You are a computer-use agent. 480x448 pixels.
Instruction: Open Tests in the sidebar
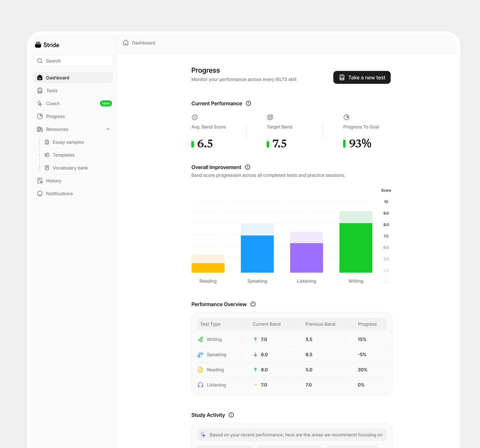73,91
